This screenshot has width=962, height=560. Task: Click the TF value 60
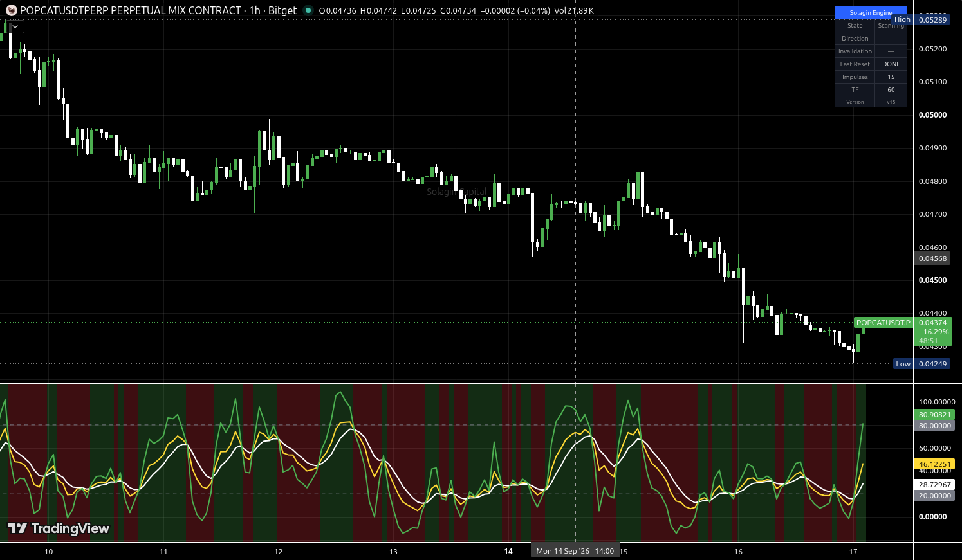point(891,90)
